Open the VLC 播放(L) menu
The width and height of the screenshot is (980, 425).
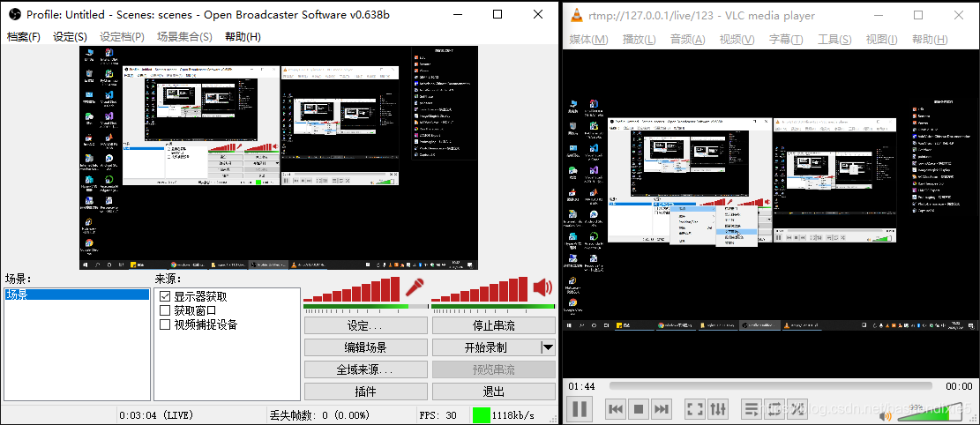640,40
